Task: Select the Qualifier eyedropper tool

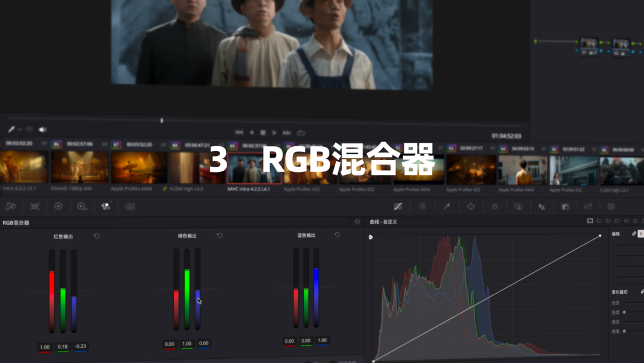Action: click(x=447, y=206)
